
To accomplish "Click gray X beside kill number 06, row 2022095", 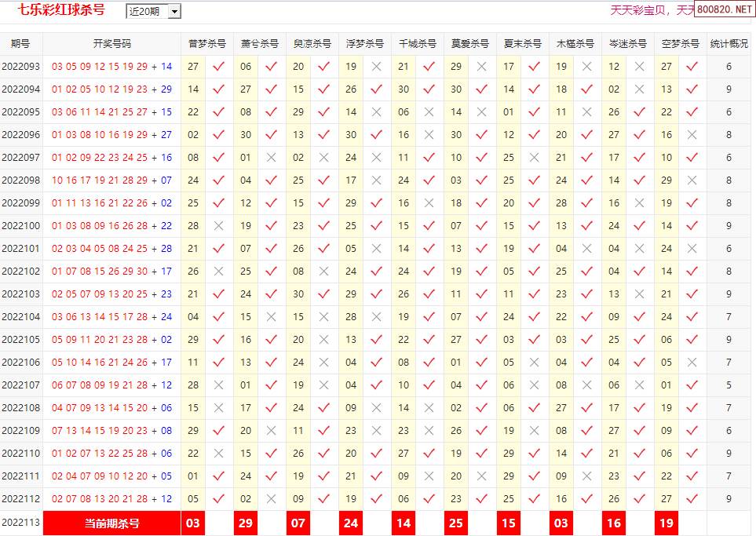I will coord(429,111).
